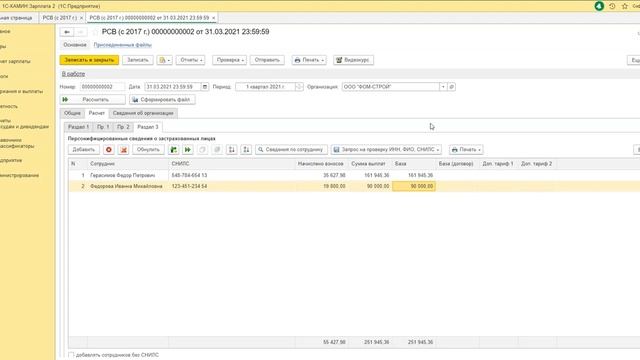
Task: Click the Номер input field
Action: (102, 87)
